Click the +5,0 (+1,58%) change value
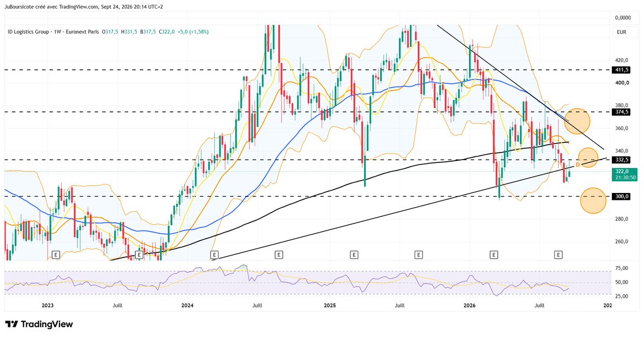Image resolution: width=644 pixels, height=337 pixels. point(193,32)
